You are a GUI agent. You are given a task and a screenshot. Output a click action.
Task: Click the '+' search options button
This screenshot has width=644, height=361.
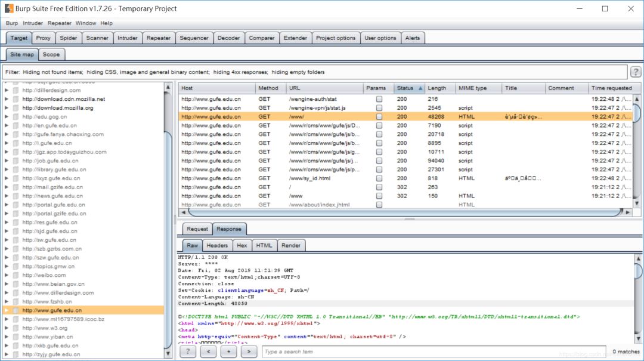pos(228,351)
